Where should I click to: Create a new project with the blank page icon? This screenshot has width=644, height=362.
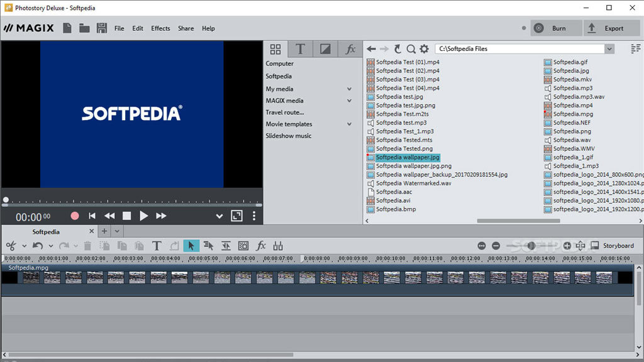[x=67, y=28]
